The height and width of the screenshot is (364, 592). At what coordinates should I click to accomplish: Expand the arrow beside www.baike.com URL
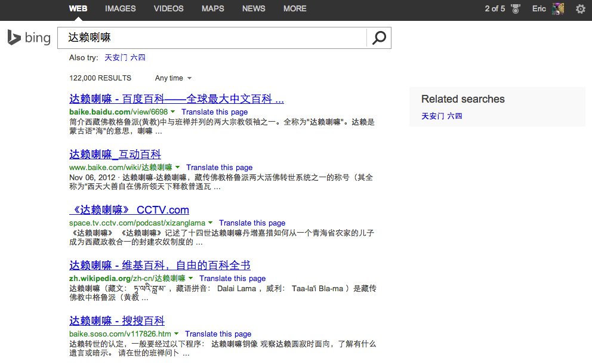pos(177,167)
